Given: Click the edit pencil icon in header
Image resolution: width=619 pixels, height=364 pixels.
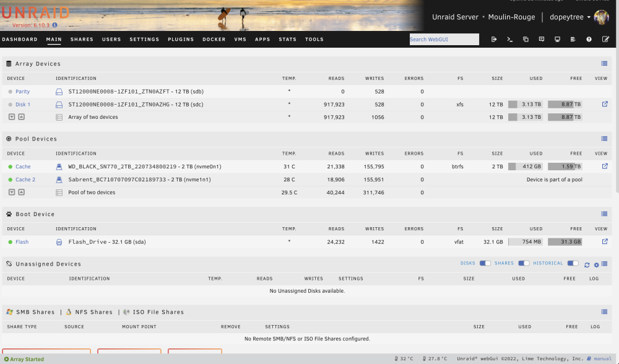Looking at the screenshot, I should click(605, 39).
